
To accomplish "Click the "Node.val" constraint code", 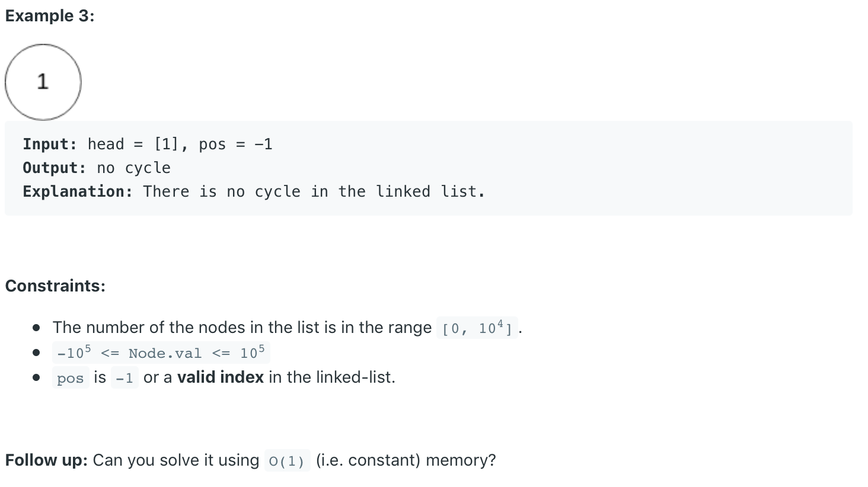I will pyautogui.click(x=161, y=353).
